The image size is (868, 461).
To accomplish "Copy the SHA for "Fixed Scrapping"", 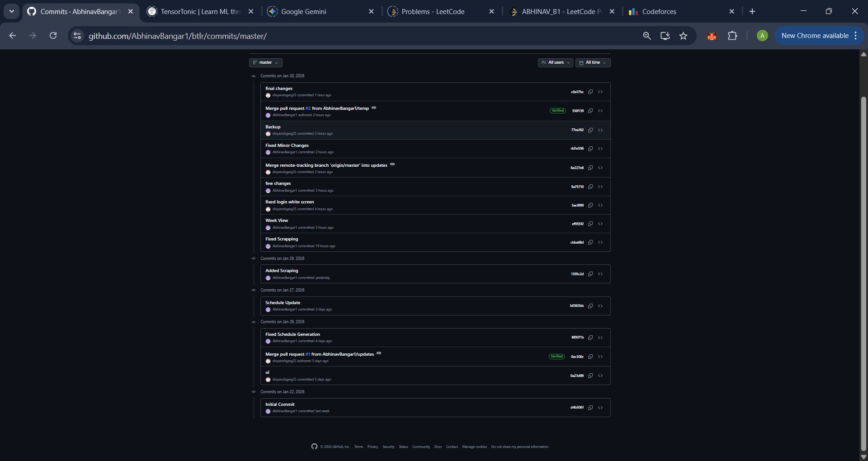I will [590, 242].
